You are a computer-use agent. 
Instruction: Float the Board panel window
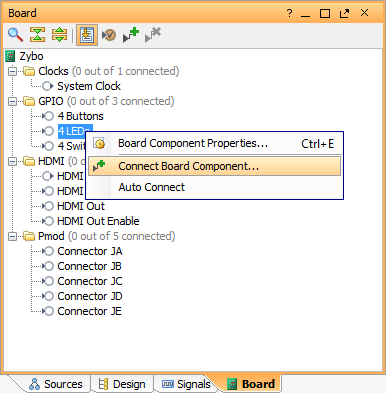[344, 14]
